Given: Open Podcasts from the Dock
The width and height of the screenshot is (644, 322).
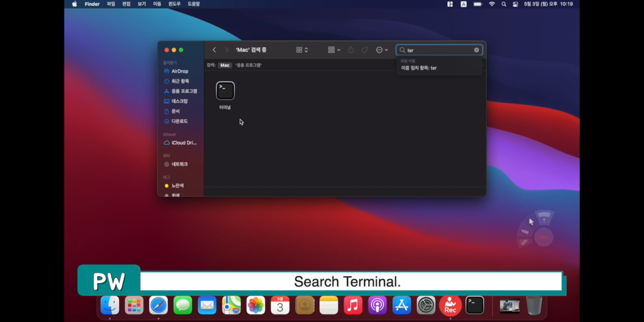Looking at the screenshot, I should (377, 305).
